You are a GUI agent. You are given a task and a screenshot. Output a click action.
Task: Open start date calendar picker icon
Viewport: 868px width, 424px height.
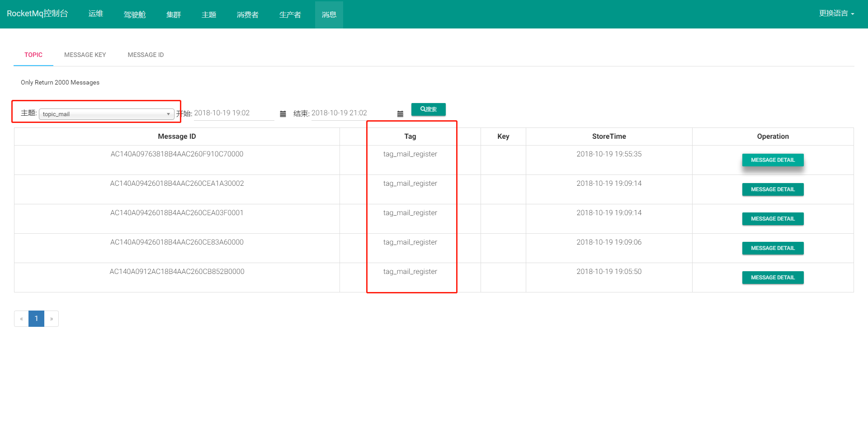[283, 114]
